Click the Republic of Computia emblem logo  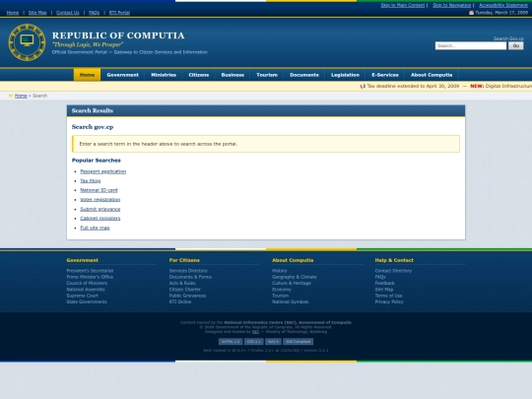coord(27,42)
